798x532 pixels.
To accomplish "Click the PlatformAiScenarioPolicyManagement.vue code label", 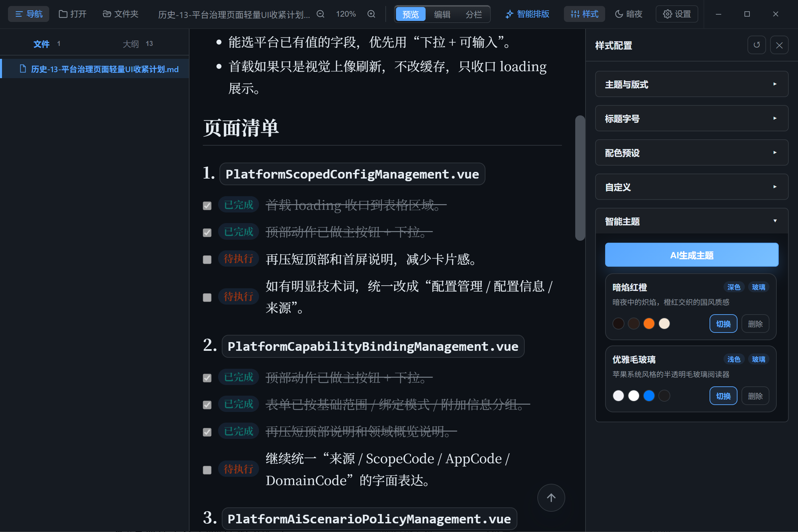I will coord(369,518).
